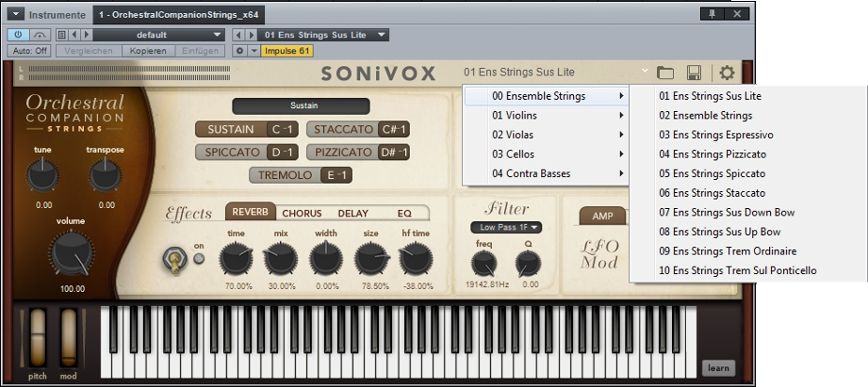Open the preset list icon beside default

(62, 35)
